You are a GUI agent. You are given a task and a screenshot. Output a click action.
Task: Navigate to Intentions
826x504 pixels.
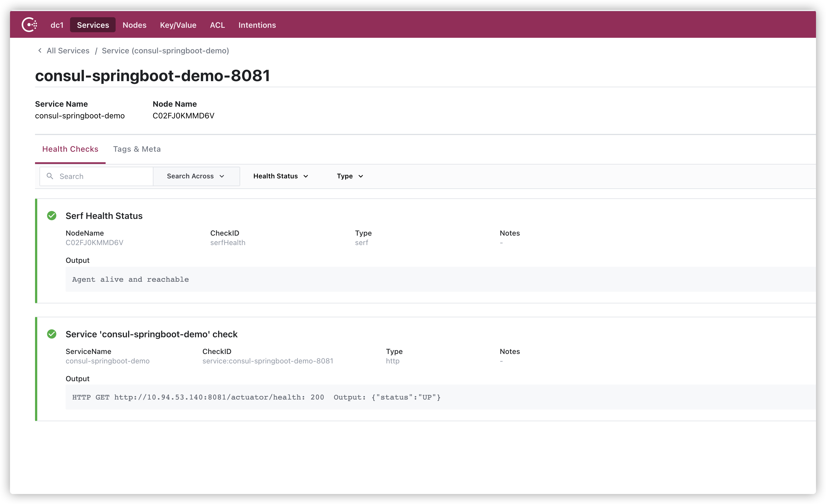(x=257, y=25)
